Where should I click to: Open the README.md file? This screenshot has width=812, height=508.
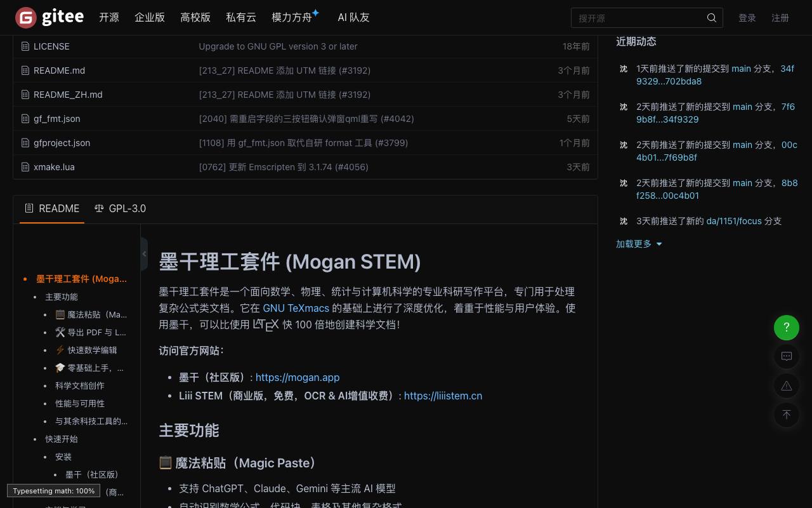[59, 70]
